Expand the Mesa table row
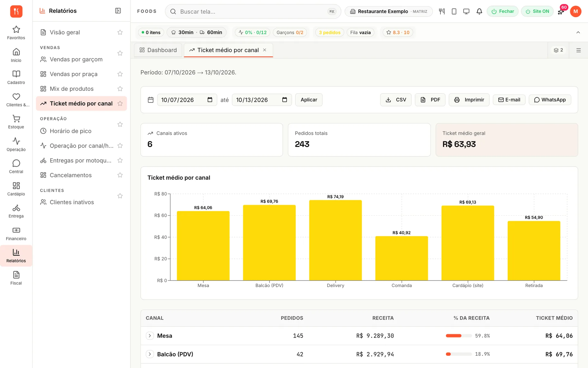 pos(150,335)
